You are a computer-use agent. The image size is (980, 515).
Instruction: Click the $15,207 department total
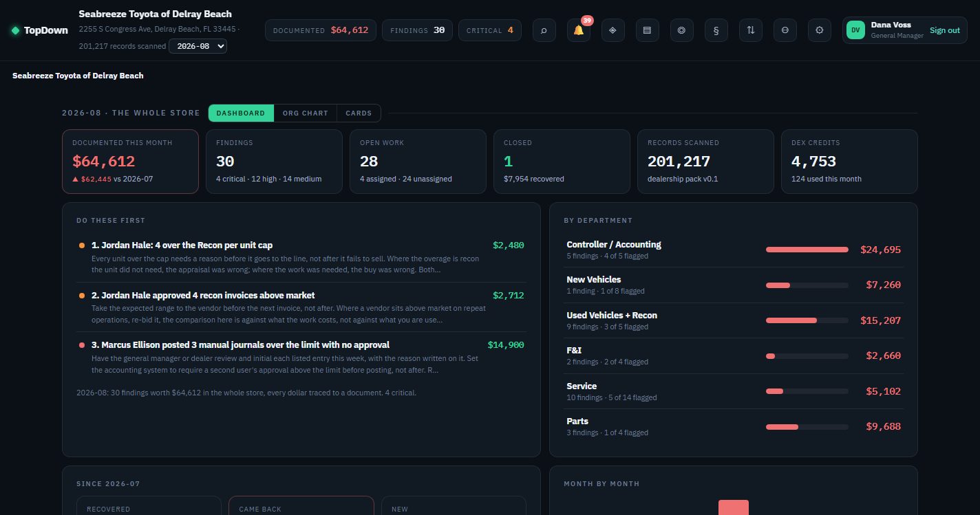pyautogui.click(x=880, y=320)
